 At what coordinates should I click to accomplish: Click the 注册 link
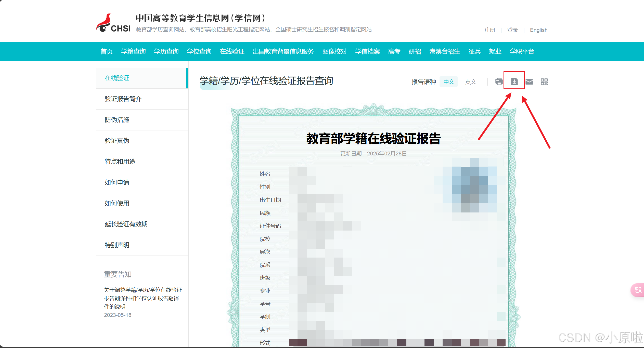coord(490,30)
